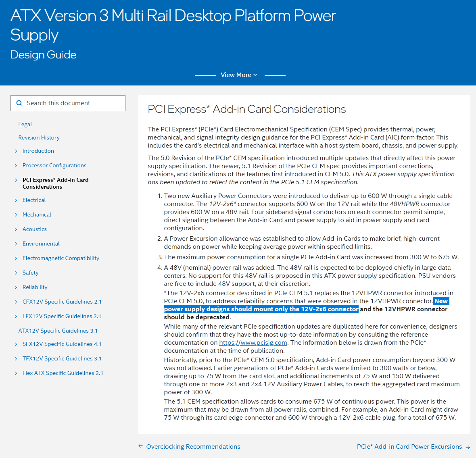476x458 pixels.
Task: Expand the Safety chevron
Action: click(x=16, y=273)
